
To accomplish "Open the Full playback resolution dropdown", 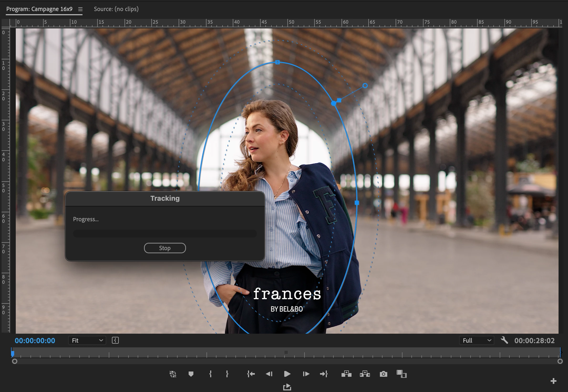I will pos(477,341).
